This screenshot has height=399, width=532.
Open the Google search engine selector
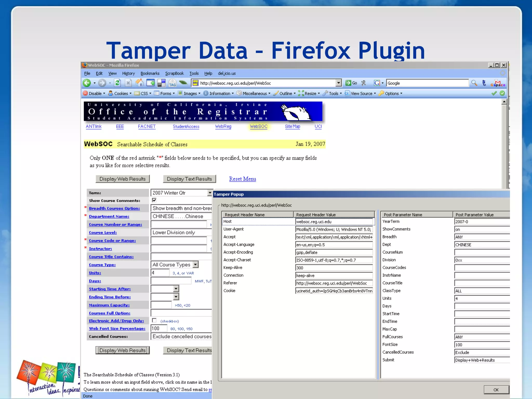point(379,83)
